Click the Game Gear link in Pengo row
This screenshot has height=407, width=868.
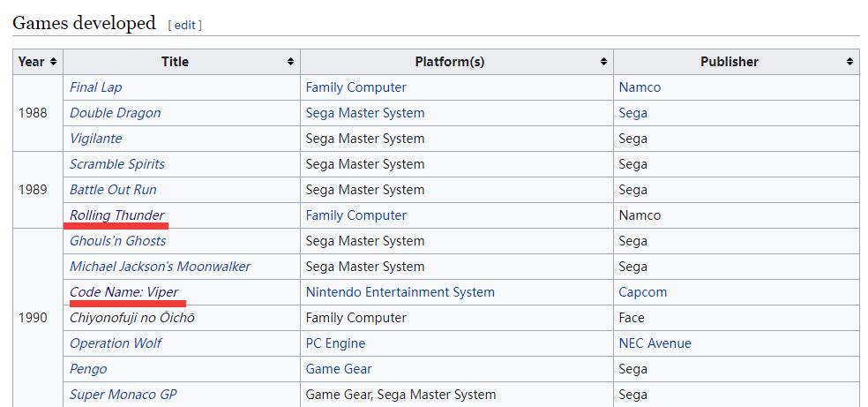[x=339, y=369]
